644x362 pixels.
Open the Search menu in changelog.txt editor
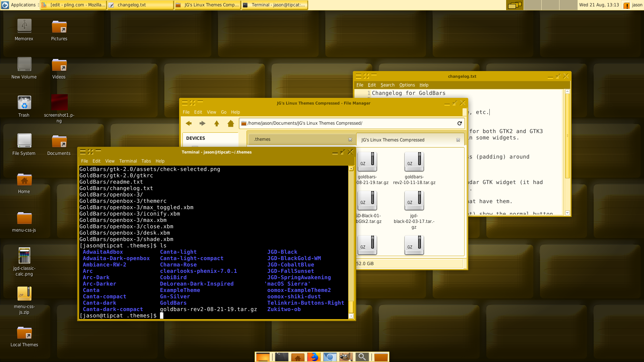coord(387,85)
